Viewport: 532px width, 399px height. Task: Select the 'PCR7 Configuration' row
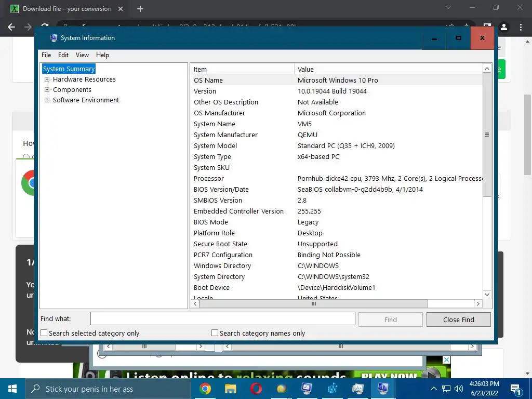[x=336, y=255]
